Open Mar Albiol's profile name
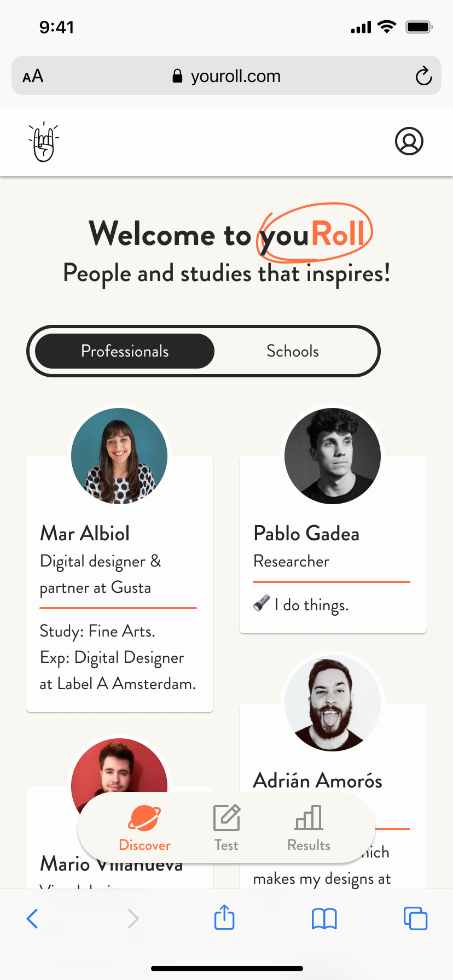This screenshot has height=980, width=453. (x=85, y=533)
